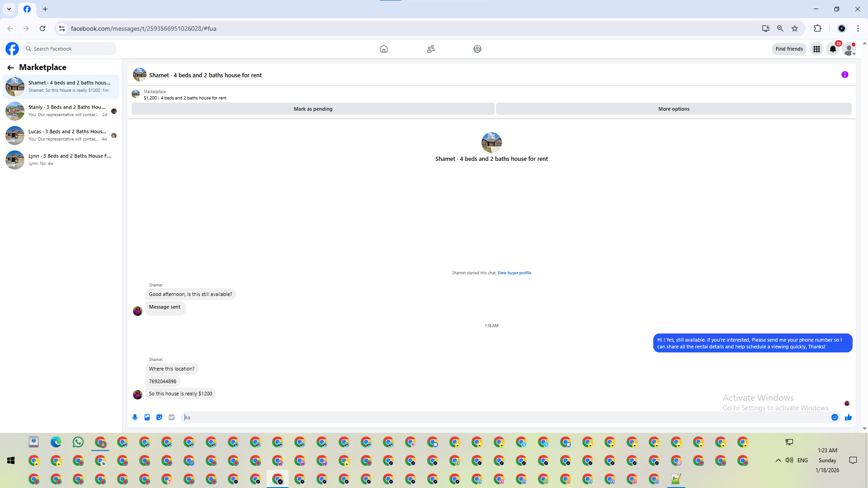Viewport: 868px width, 488px height.
Task: Go to the Facebook Home tab
Action: [383, 49]
